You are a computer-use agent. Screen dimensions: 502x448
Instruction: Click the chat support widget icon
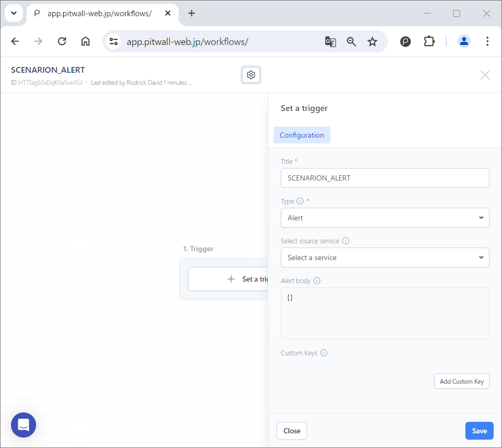point(24,425)
